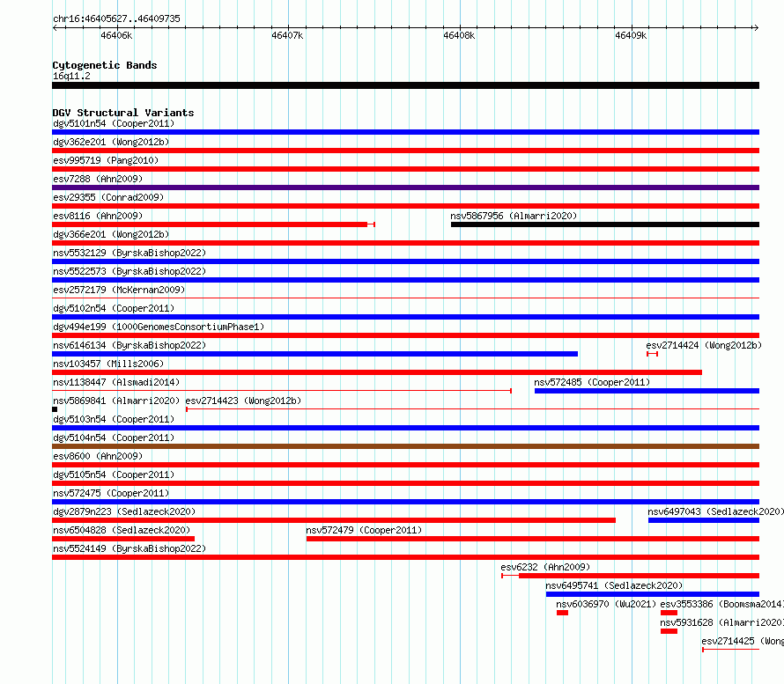Click nsv5524149 (ByrskaBishop2022) label
Viewport: 784px width, 684px height.
(x=129, y=548)
